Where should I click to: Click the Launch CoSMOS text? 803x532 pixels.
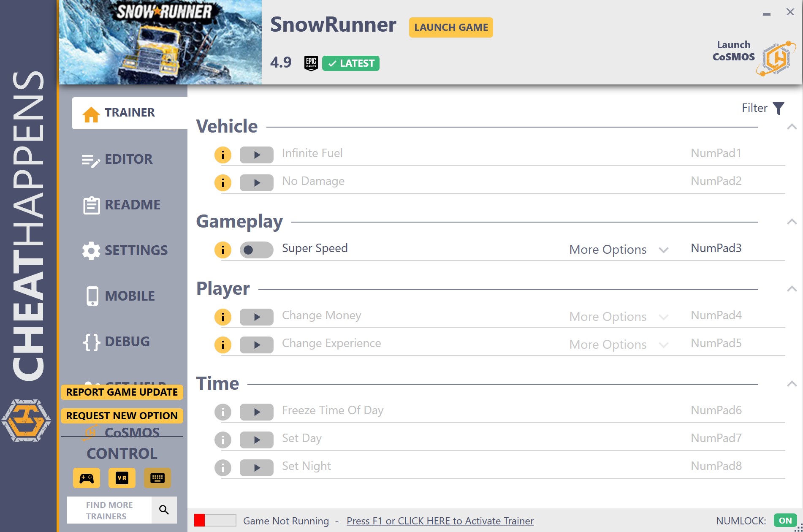(x=734, y=51)
